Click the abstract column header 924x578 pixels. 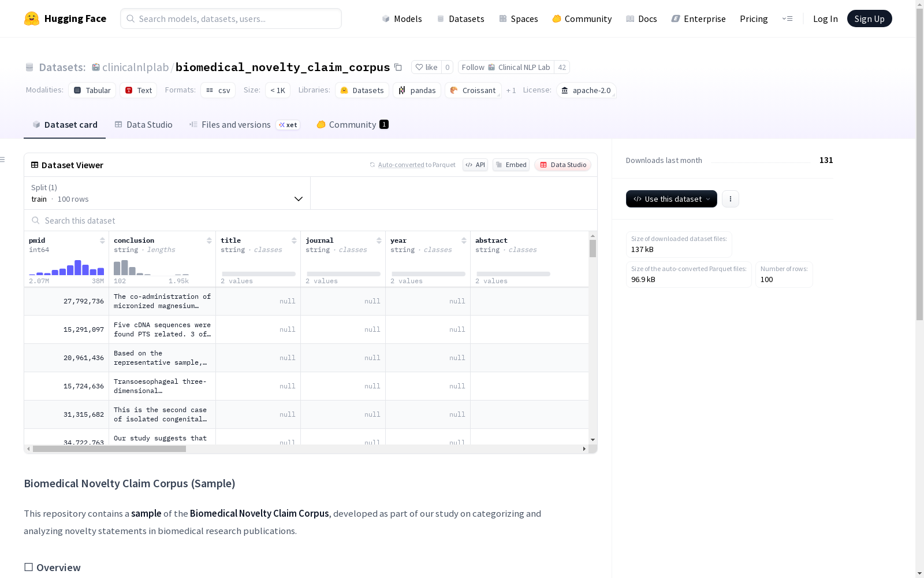[x=530, y=259]
